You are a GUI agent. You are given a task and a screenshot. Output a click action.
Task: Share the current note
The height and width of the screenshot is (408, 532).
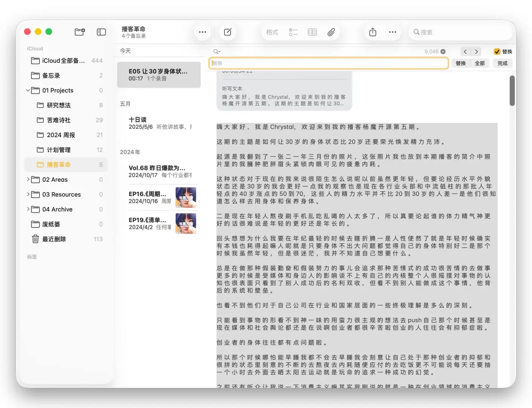pos(373,32)
